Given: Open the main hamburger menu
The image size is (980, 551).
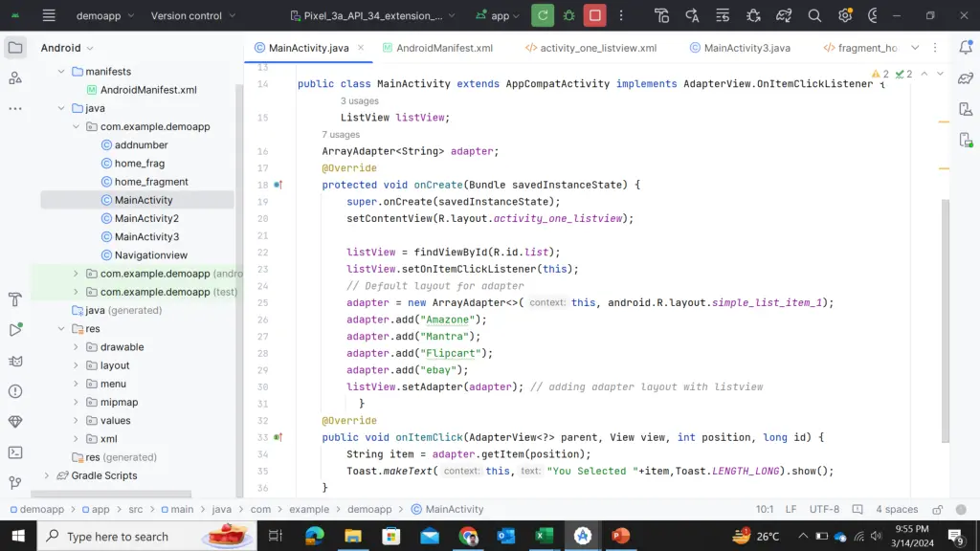Looking at the screenshot, I should click(x=49, y=15).
